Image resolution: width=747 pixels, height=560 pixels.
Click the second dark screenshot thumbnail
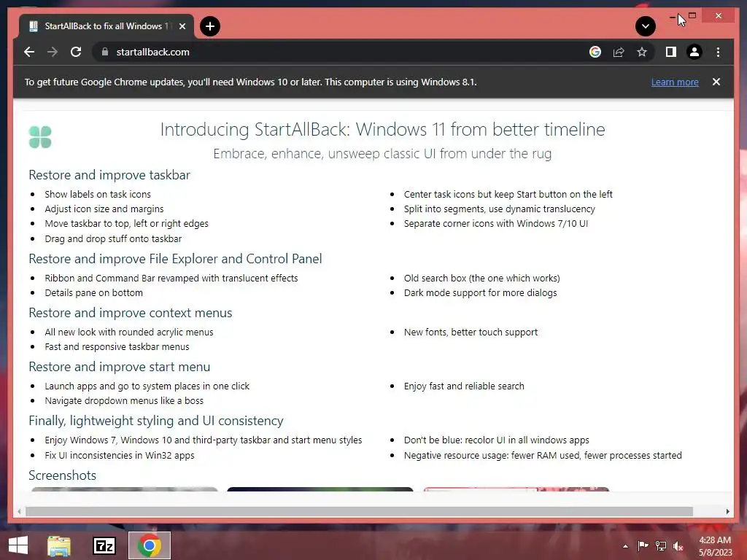[x=320, y=489]
